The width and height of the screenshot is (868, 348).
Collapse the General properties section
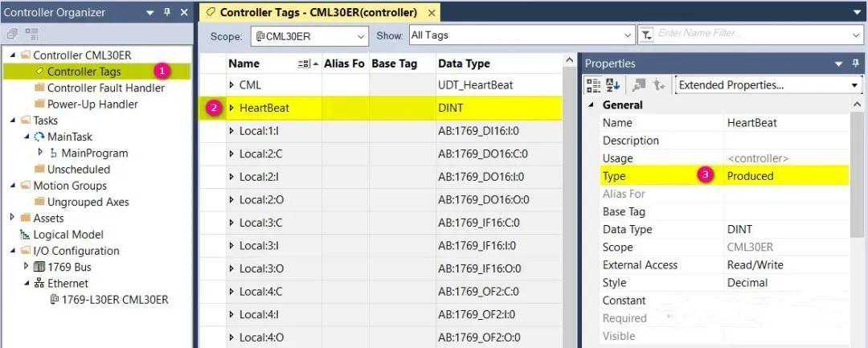592,105
